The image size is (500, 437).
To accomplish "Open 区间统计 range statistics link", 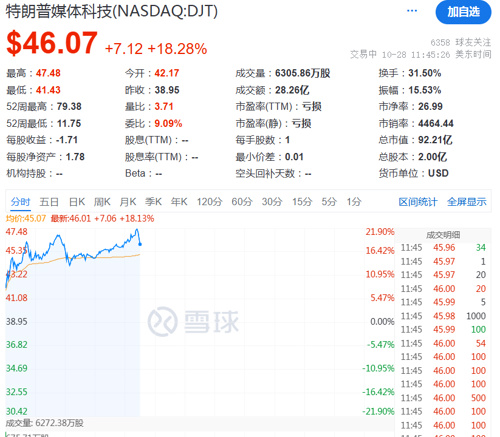I will pos(418,202).
